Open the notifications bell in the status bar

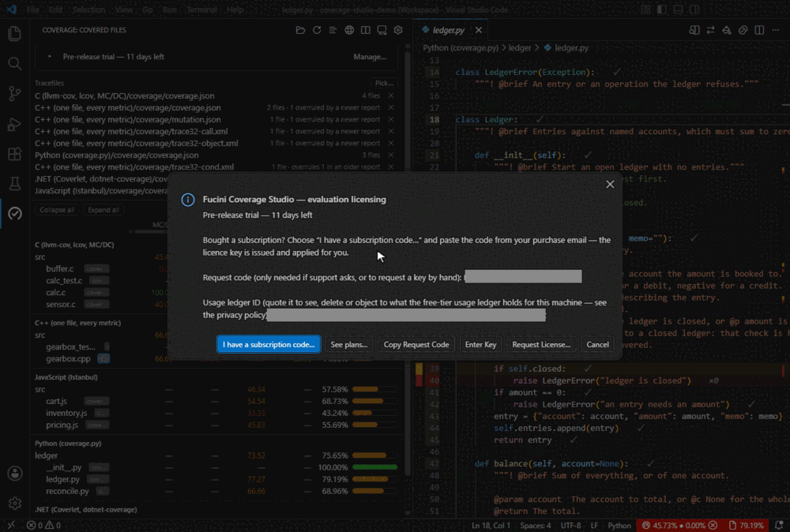click(779, 525)
